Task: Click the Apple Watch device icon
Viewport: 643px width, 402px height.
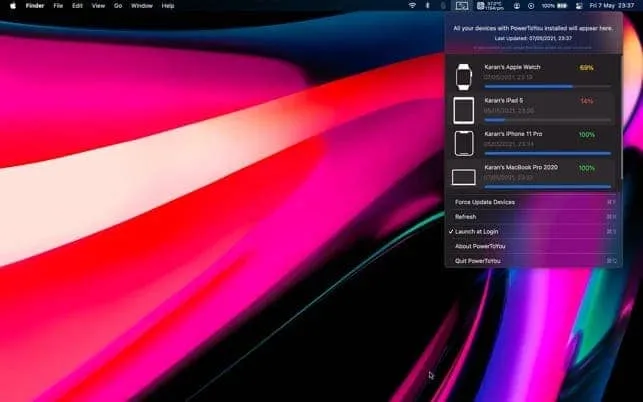Action: tap(463, 77)
